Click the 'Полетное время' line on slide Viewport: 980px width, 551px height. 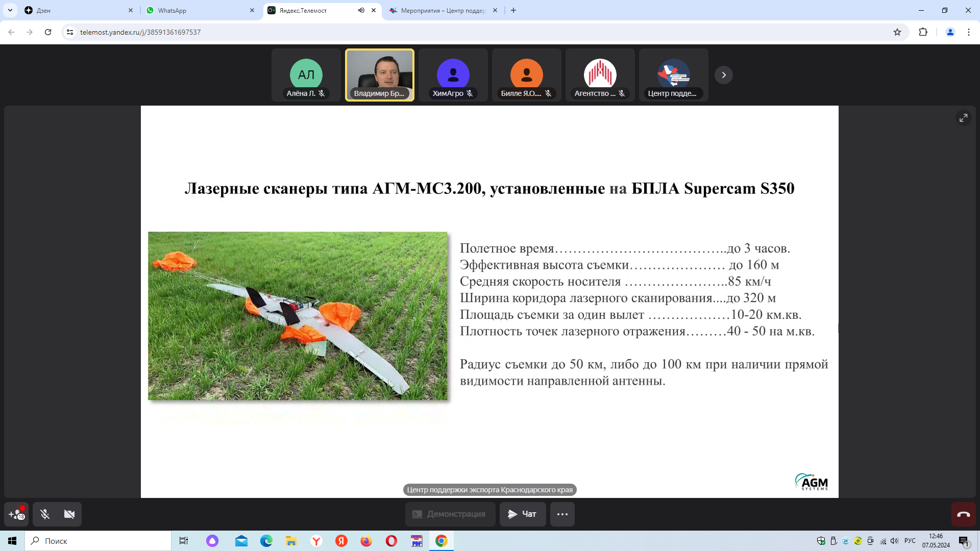click(625, 248)
